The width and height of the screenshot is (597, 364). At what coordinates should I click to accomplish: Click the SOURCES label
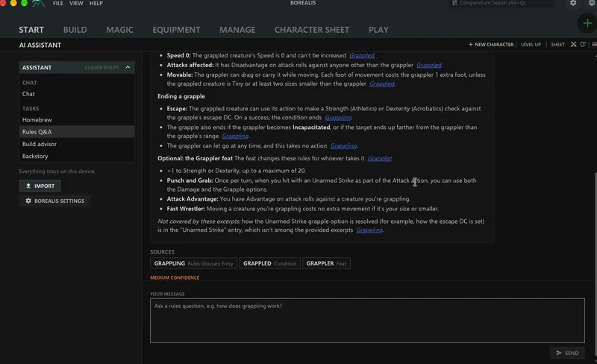tap(162, 252)
